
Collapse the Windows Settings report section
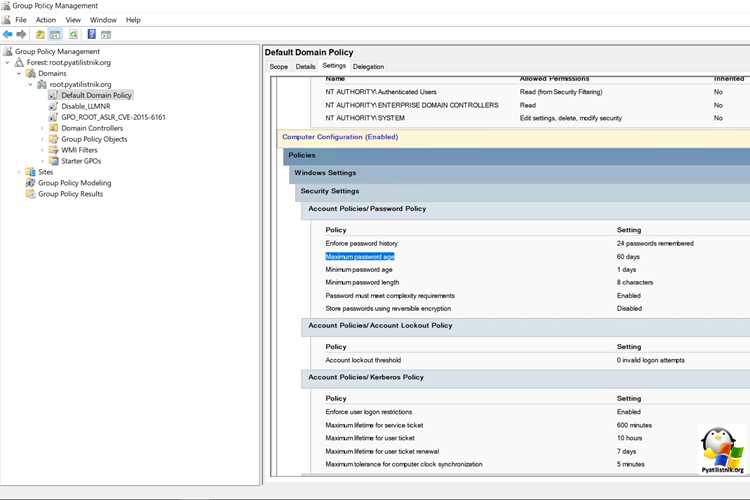519,173
